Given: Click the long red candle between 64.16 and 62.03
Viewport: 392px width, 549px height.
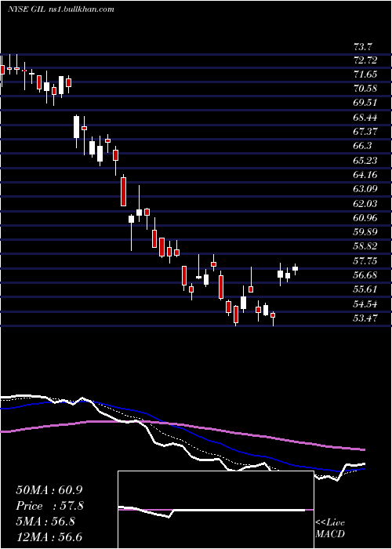Looking at the screenshot, I should pos(123,191).
